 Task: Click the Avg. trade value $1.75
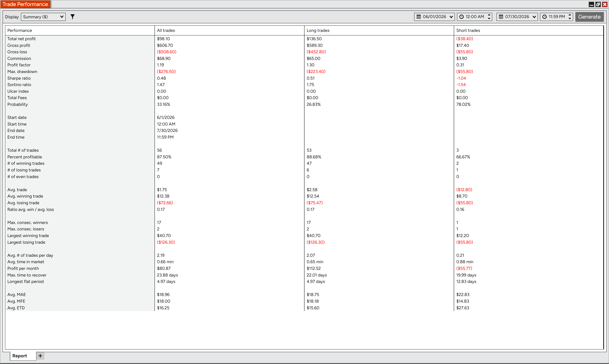(x=162, y=189)
